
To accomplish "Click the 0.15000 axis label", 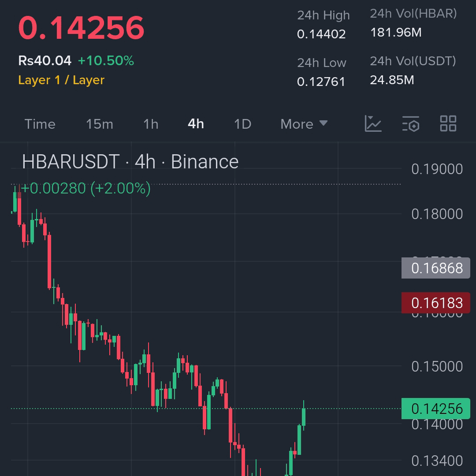I will point(437,366).
